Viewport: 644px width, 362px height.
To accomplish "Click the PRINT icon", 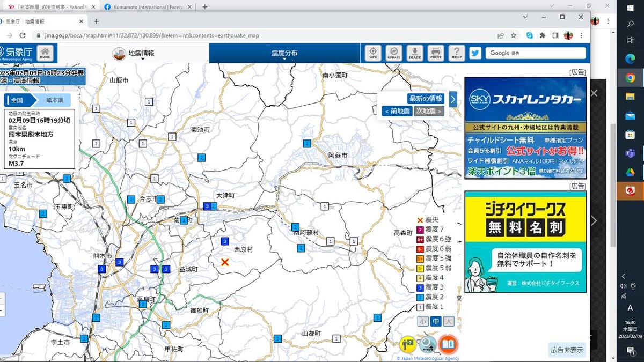I will [x=436, y=53].
